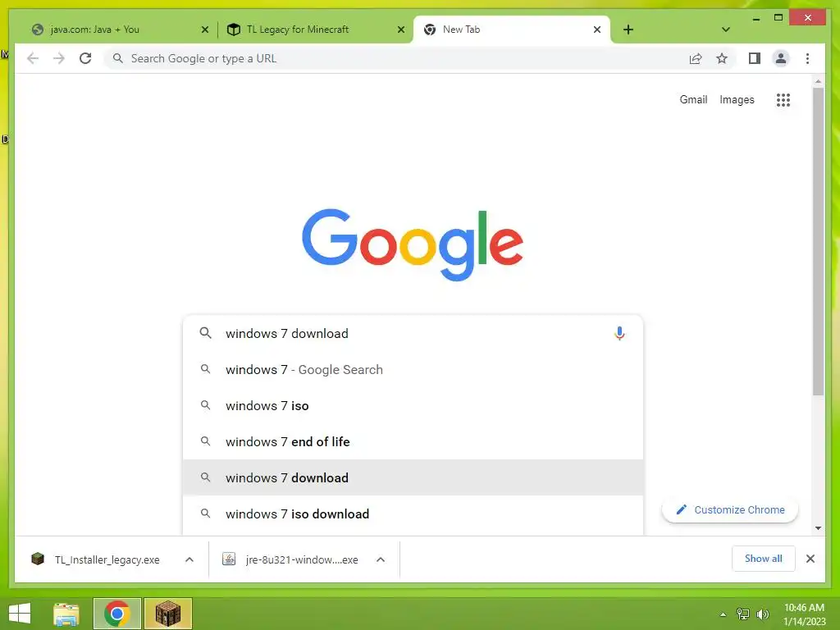840x630 pixels.
Task: Close the java.com tab
Action: (x=204, y=30)
